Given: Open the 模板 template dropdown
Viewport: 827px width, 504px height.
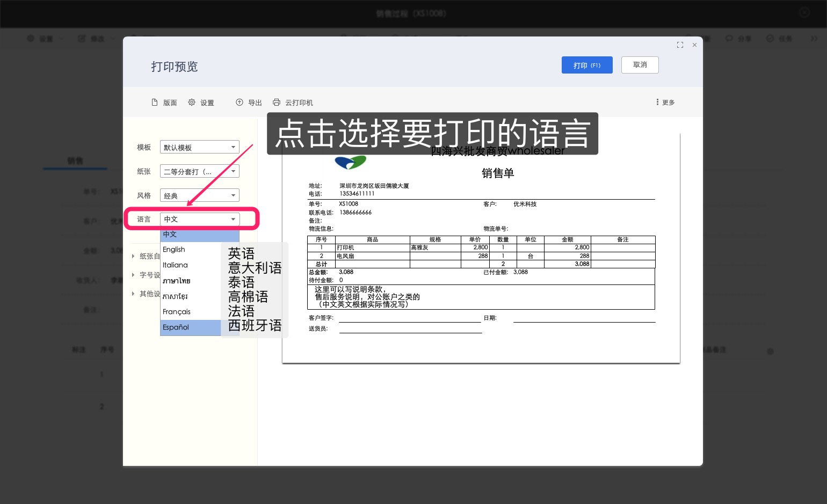Looking at the screenshot, I should [x=200, y=147].
